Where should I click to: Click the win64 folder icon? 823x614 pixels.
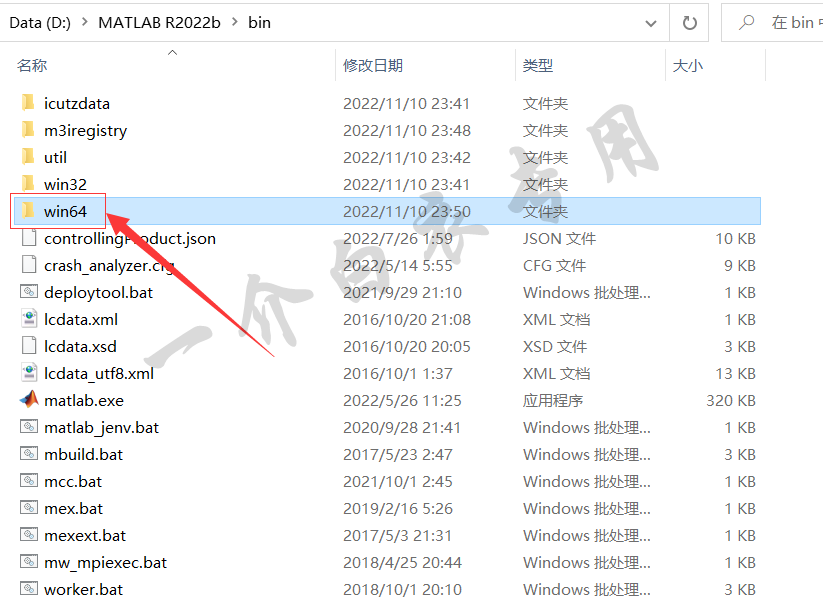point(29,211)
